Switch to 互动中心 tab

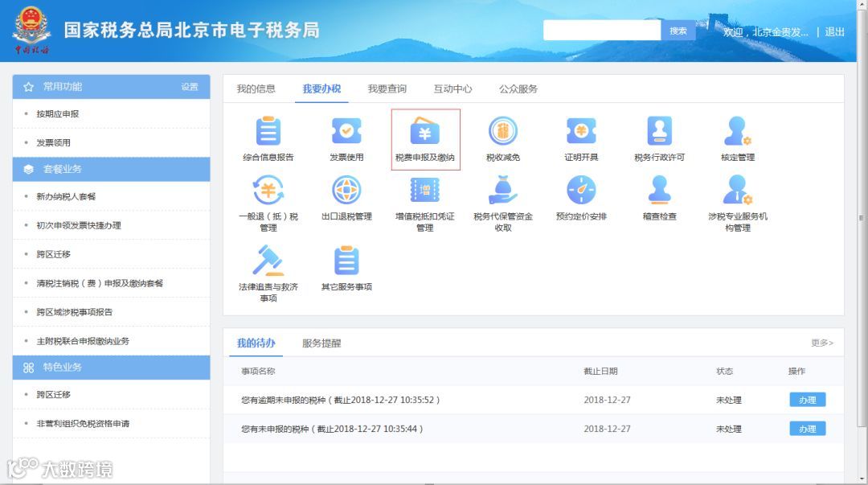452,88
